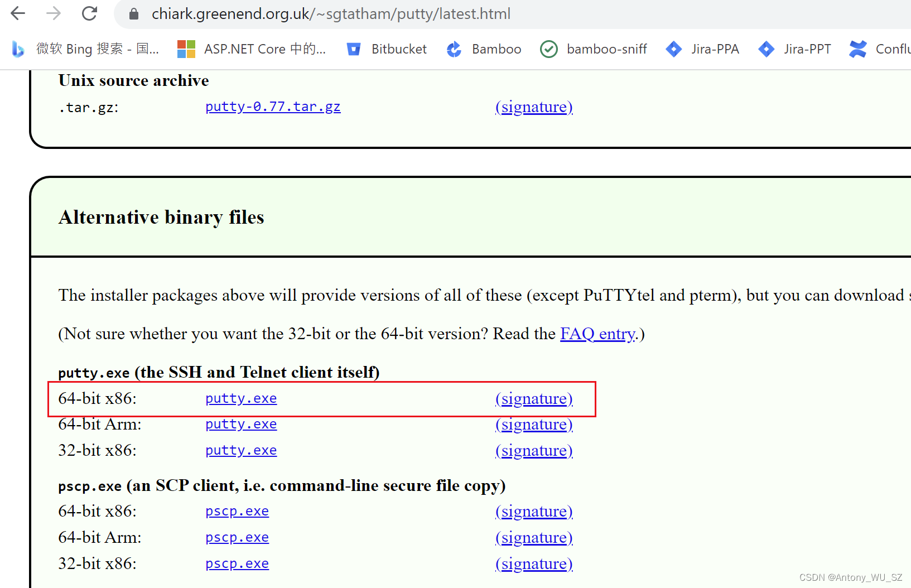Click the '32-bit x86:' label in pscp.exe section
This screenshot has width=911, height=588.
[x=97, y=563]
